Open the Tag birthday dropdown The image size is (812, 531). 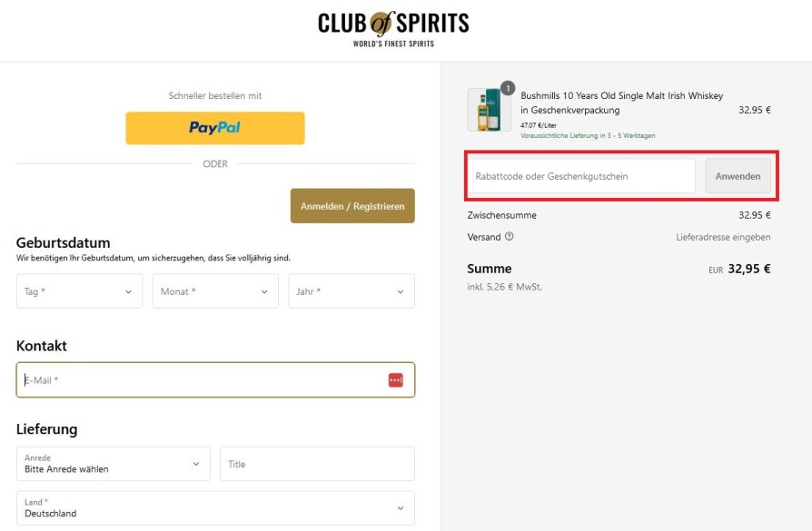(x=79, y=291)
